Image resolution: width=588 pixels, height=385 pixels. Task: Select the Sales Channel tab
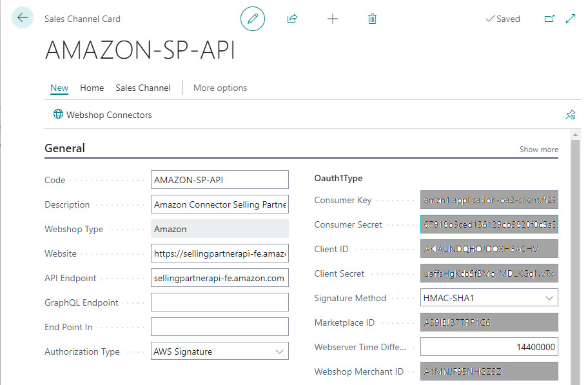[143, 88]
